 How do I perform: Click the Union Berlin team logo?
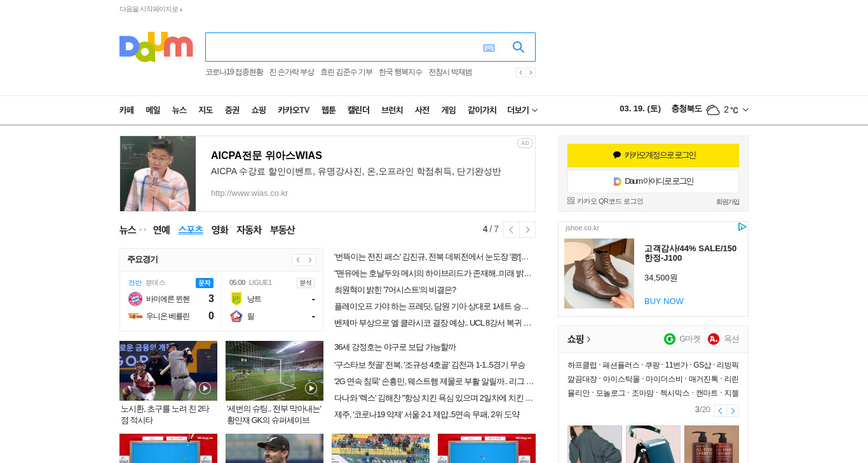(135, 316)
